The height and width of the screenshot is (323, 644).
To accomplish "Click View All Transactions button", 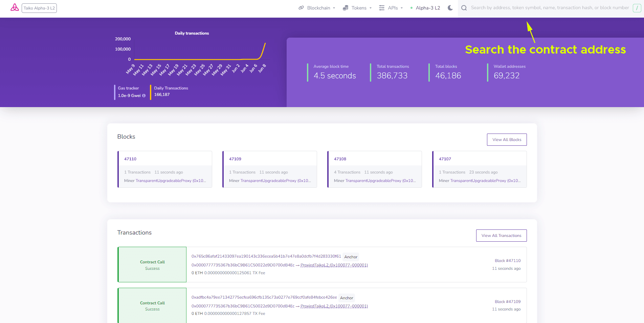I will tap(501, 236).
